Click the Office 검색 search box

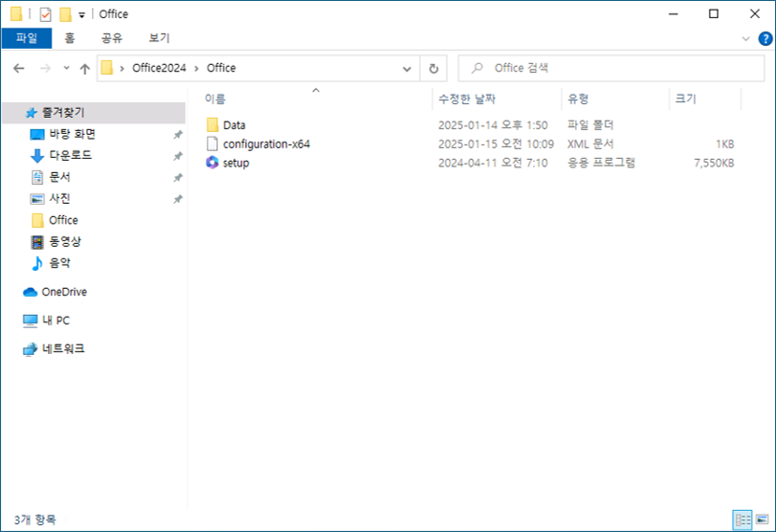(x=611, y=68)
